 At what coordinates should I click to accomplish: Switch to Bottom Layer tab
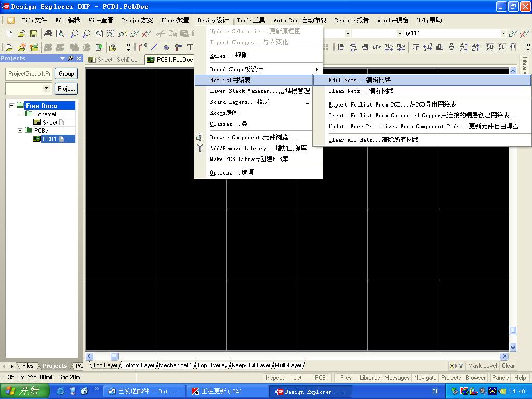click(138, 365)
